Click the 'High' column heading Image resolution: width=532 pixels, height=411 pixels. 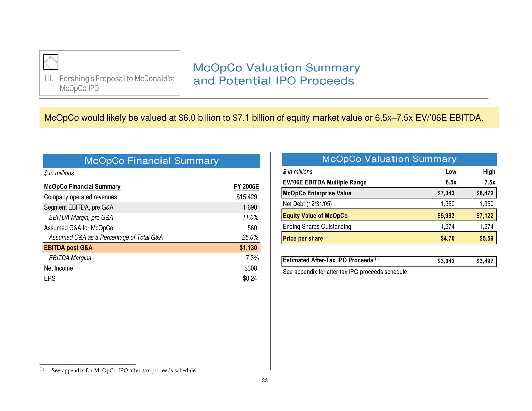(x=489, y=172)
